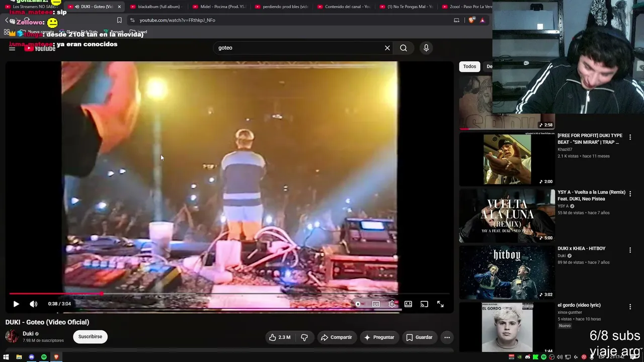
Task: Close the 'DUKI - Goteo' browser tab
Action: [x=119, y=7]
